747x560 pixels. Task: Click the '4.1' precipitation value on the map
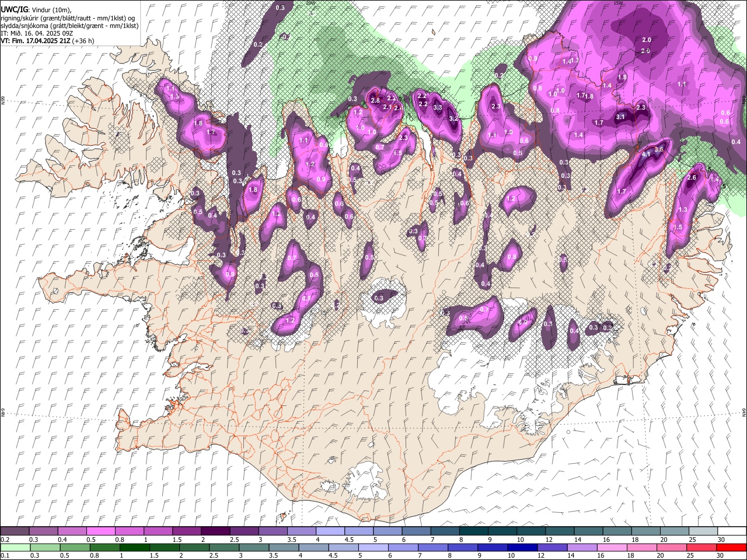pos(646,155)
